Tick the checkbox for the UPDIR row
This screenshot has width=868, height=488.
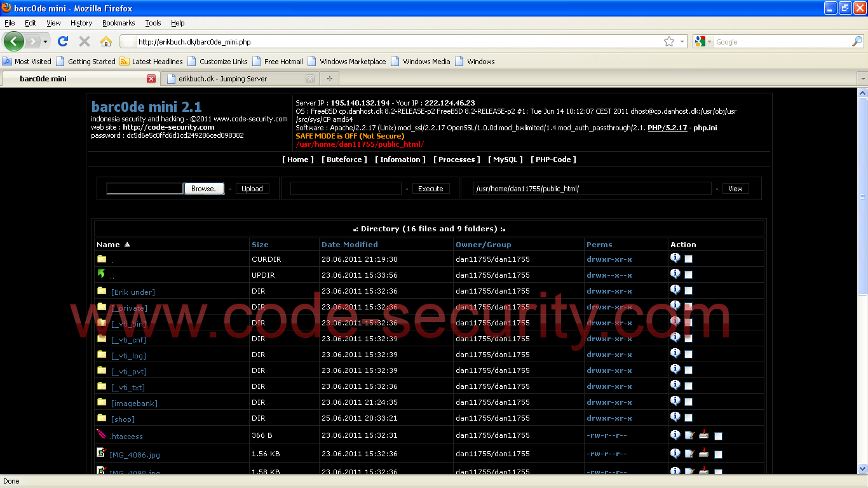(x=689, y=275)
